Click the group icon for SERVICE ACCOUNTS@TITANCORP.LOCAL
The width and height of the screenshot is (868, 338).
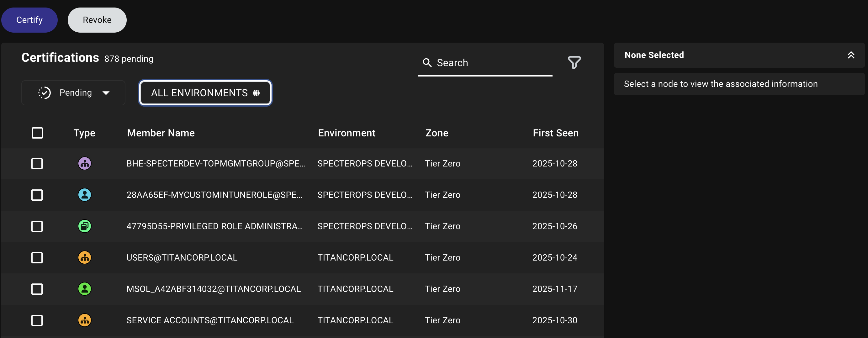coord(84,320)
